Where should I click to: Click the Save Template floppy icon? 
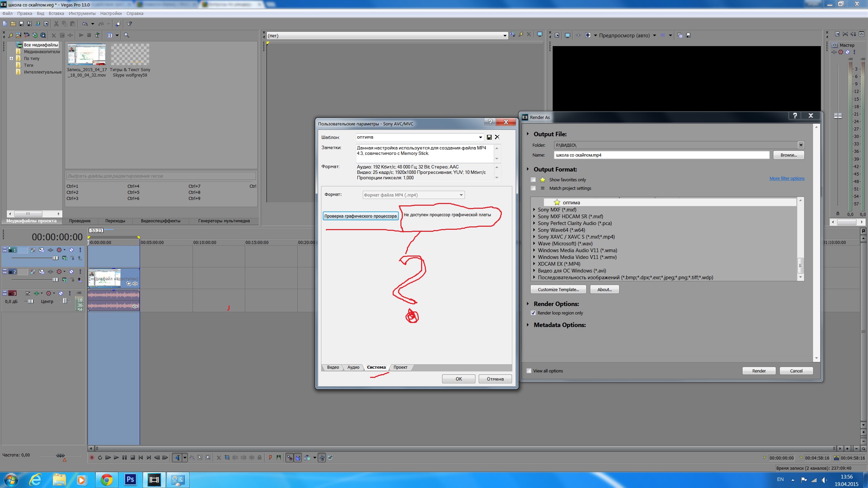pos(489,137)
